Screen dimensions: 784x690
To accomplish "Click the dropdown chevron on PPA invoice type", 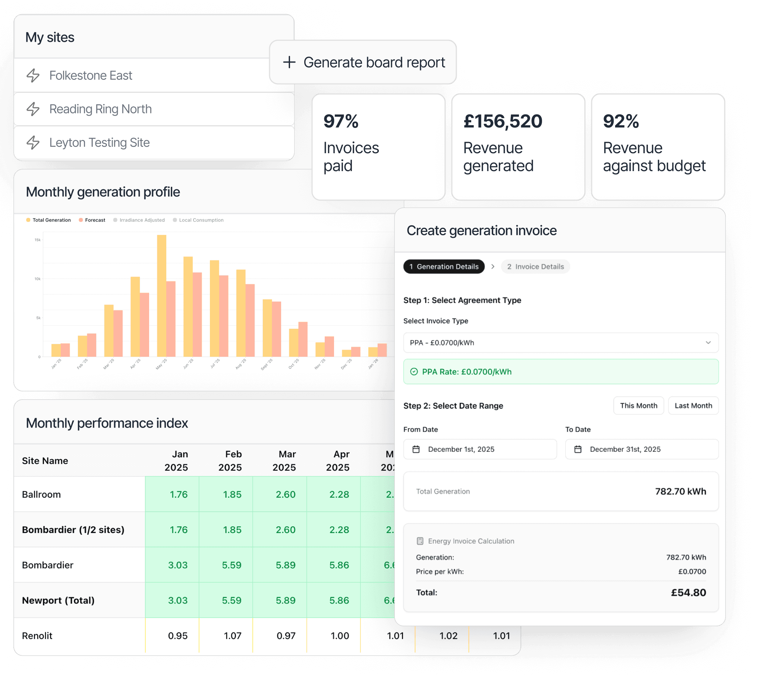I will pyautogui.click(x=708, y=343).
